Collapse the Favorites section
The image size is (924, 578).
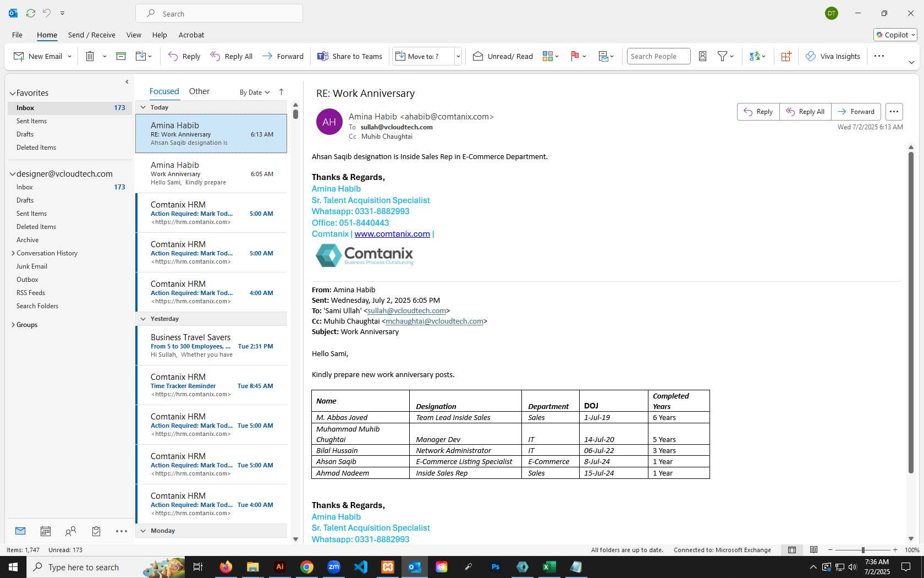(x=13, y=93)
